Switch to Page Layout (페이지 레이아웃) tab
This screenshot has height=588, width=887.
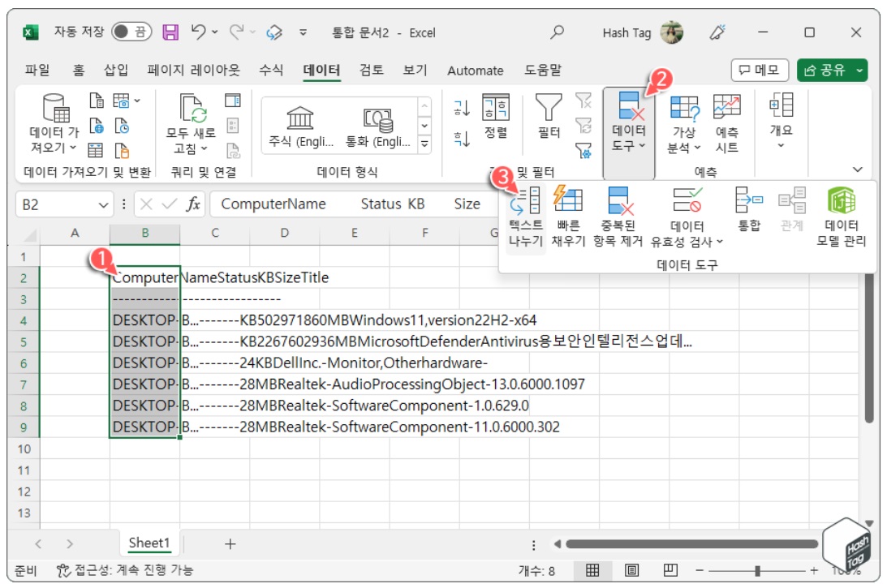pos(193,70)
